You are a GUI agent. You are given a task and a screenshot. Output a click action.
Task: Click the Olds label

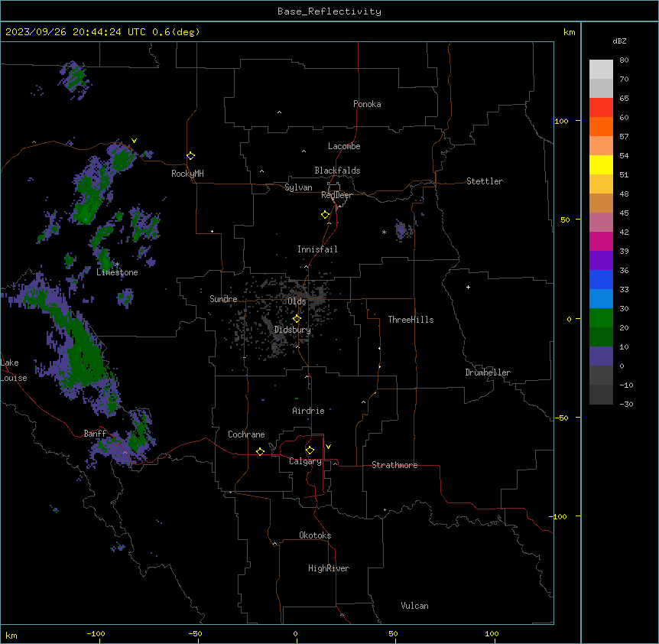pos(297,301)
